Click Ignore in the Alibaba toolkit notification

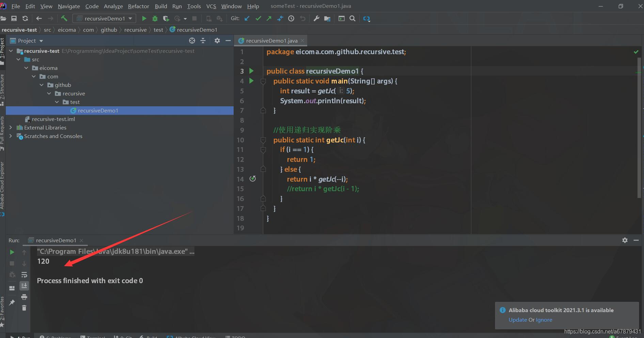[544, 320]
